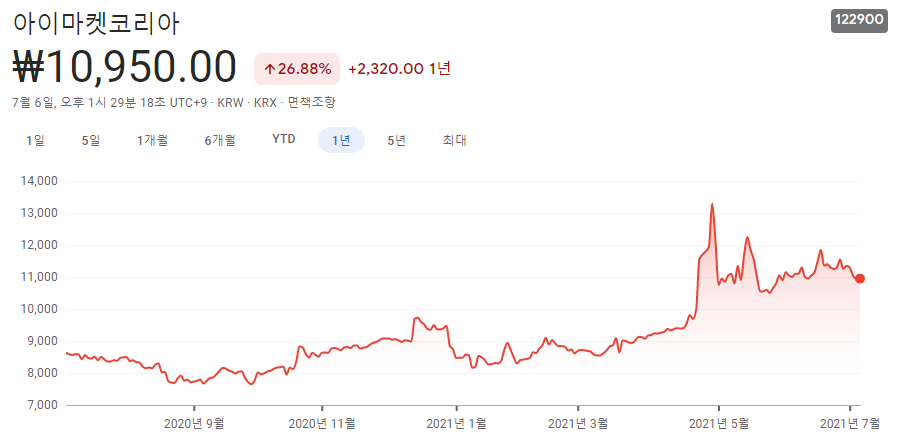
Task: Click the 7,000 y-axis label
Action: (x=42, y=405)
